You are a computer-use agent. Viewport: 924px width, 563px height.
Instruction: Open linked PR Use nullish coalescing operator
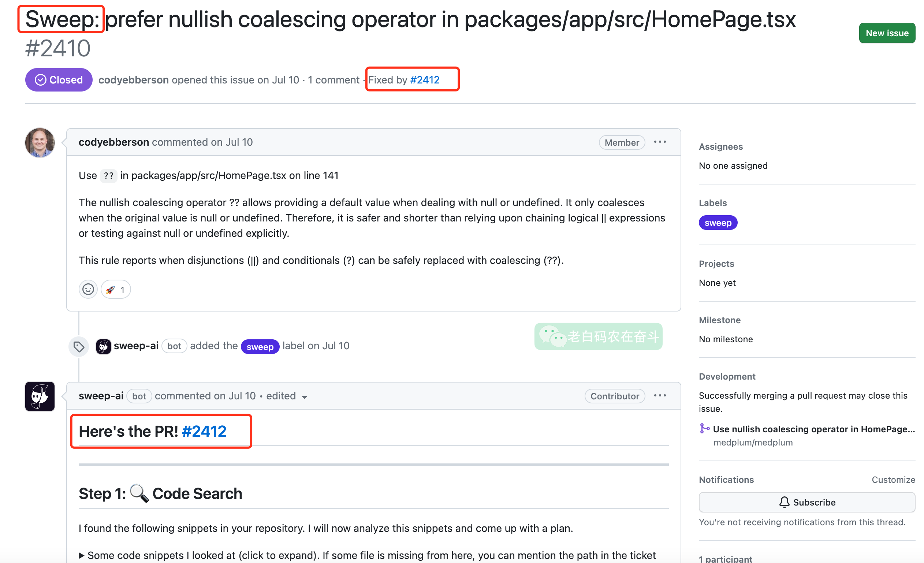point(814,429)
